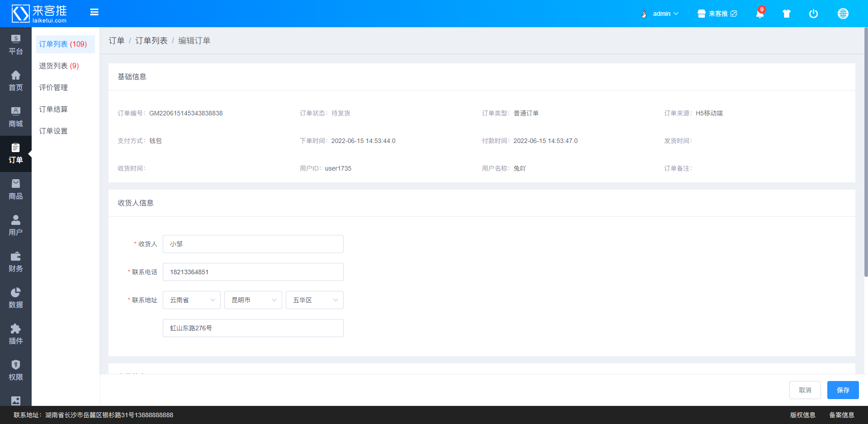Click order number GM220615145343838838
Screen dimensions: 868x424
pos(186,113)
